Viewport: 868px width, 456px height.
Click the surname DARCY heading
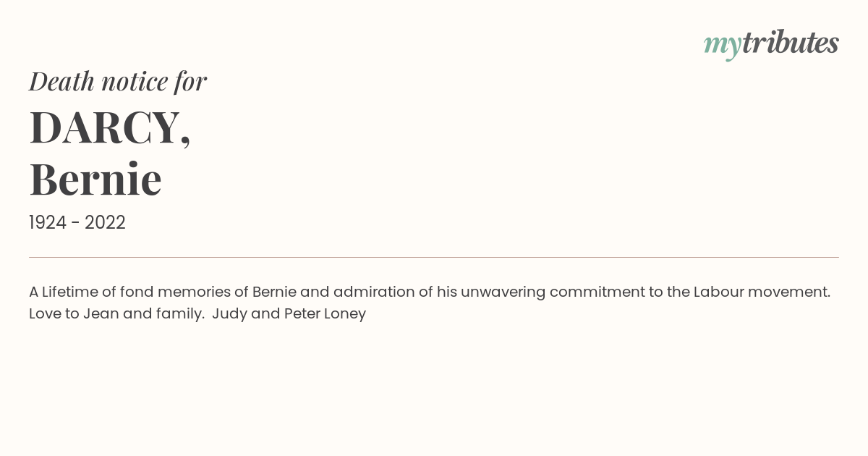click(110, 127)
